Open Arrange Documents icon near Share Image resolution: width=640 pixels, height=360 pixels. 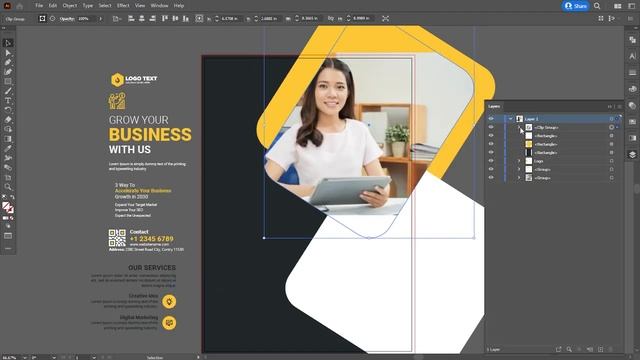(618, 6)
